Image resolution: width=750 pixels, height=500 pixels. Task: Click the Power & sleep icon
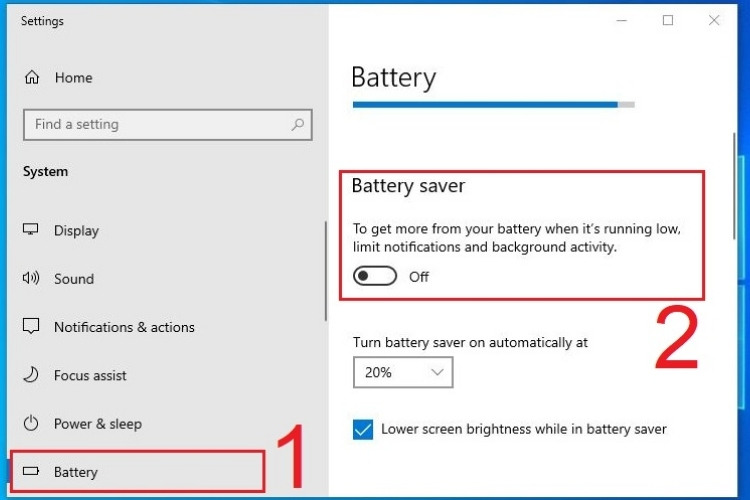[31, 423]
